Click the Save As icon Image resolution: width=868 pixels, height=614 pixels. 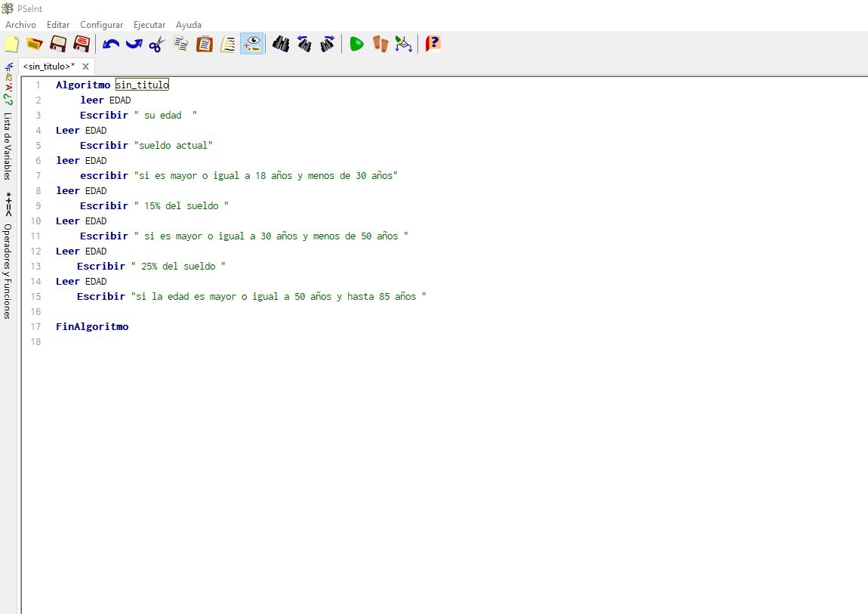[82, 44]
